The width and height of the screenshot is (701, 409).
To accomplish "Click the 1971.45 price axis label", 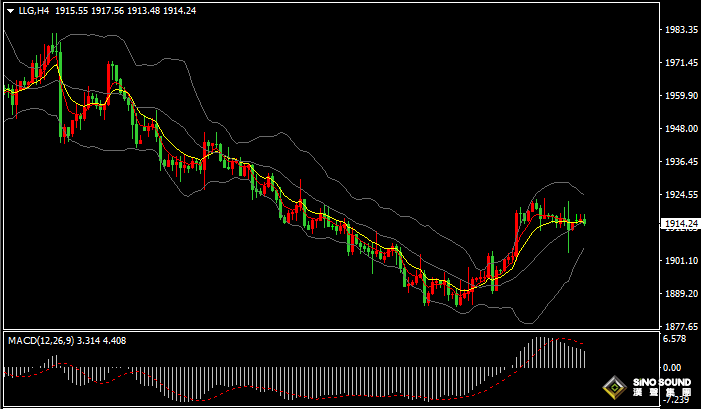I will click(680, 63).
